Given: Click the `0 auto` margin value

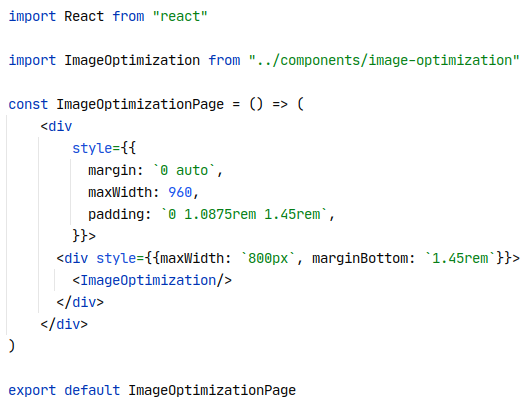Looking at the screenshot, I should [184, 170].
